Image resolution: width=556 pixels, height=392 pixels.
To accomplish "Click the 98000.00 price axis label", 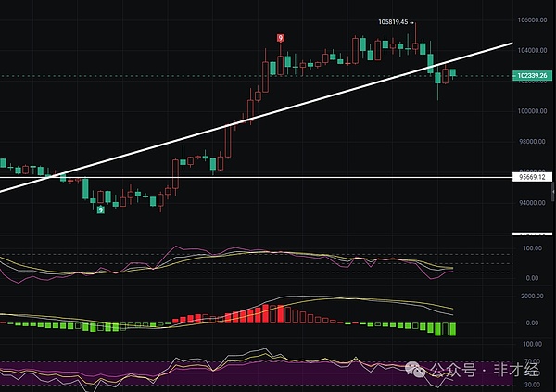I will click(x=531, y=142).
